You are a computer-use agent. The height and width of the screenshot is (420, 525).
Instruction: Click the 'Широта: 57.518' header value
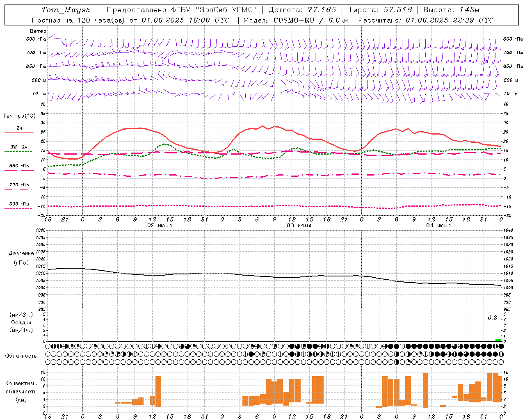[379, 10]
